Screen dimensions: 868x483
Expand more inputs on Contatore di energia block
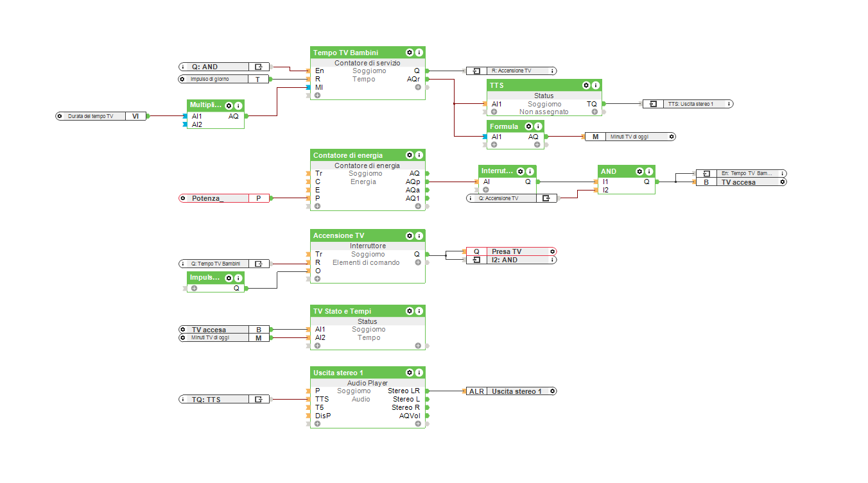[317, 207]
